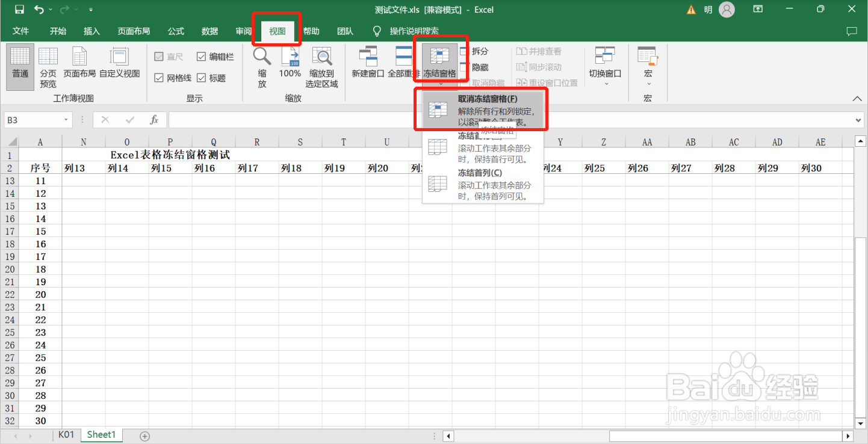The width and height of the screenshot is (868, 444).
Task: Open the 页面布局 ribbon tab
Action: pos(134,31)
